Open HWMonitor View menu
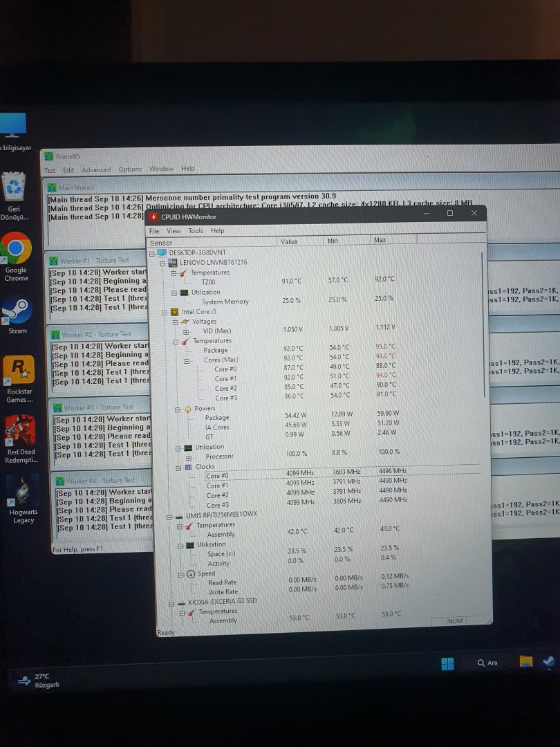Viewport: 560px width, 747px height. (x=174, y=231)
